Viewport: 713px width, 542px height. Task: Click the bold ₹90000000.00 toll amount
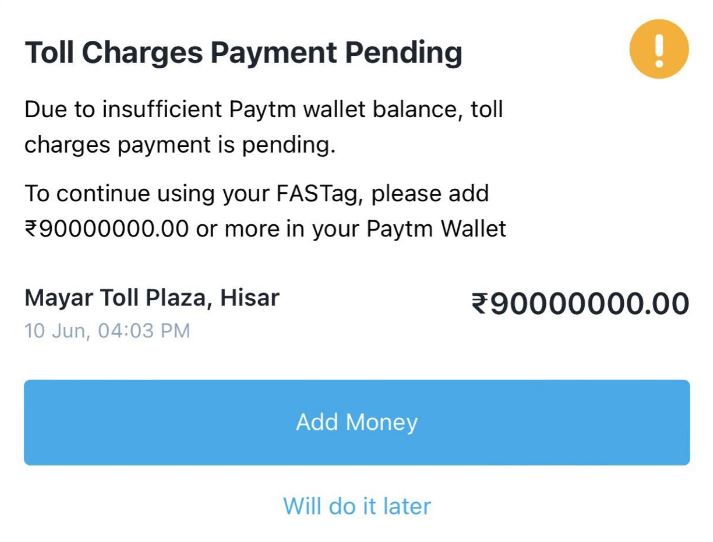[x=580, y=304]
